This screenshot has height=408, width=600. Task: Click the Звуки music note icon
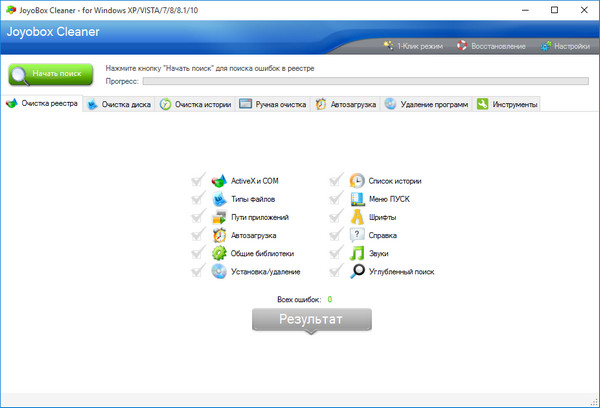tap(357, 253)
